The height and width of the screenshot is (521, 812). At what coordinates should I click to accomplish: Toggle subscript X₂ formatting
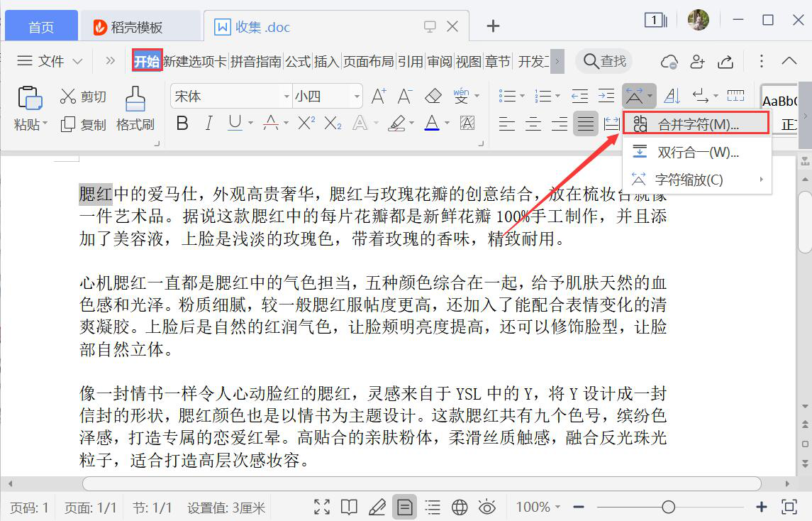[x=333, y=124]
